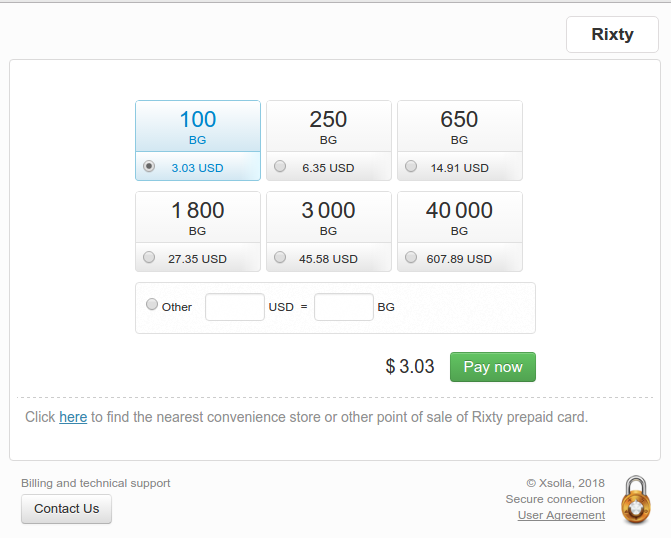Pick the 40 000 BG package tile
The height and width of the screenshot is (538, 671).
pos(460,232)
